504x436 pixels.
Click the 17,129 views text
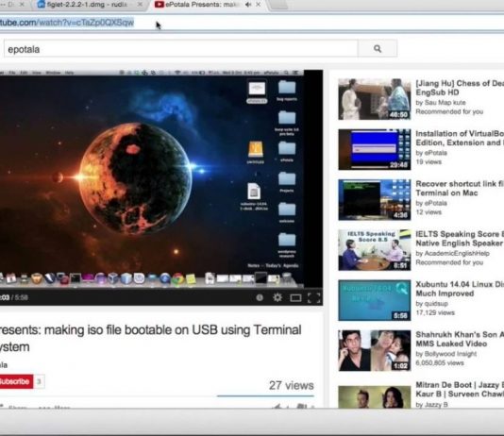(435, 312)
